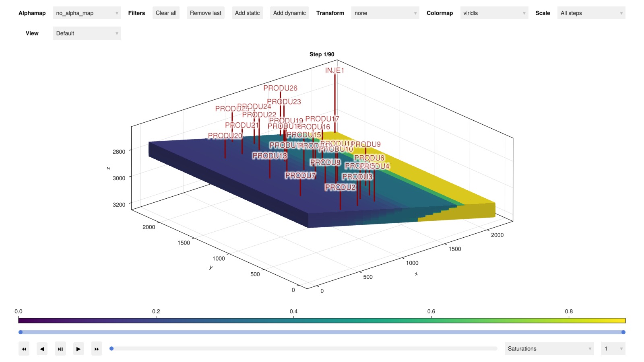Expand the View dropdown set to Default
Image resolution: width=644 pixels, height=362 pixels.
click(87, 33)
